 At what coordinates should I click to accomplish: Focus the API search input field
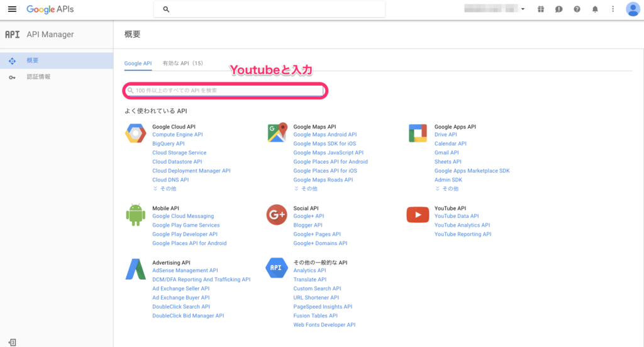click(225, 91)
